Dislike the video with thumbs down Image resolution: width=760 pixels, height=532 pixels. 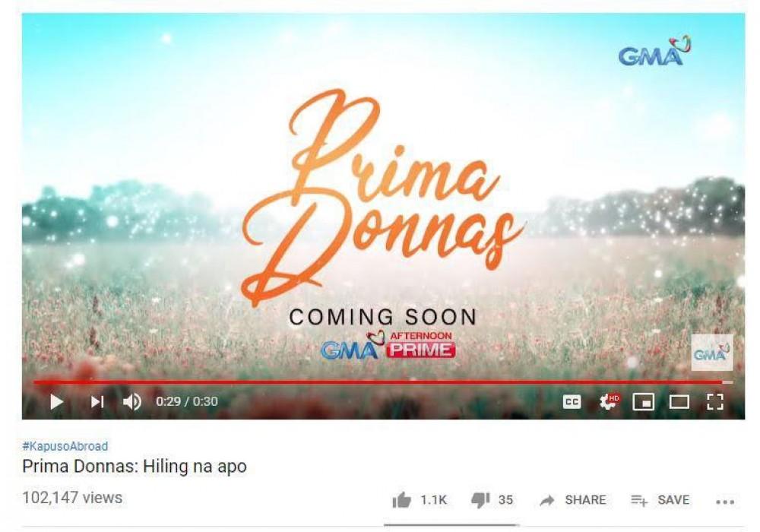(x=480, y=501)
